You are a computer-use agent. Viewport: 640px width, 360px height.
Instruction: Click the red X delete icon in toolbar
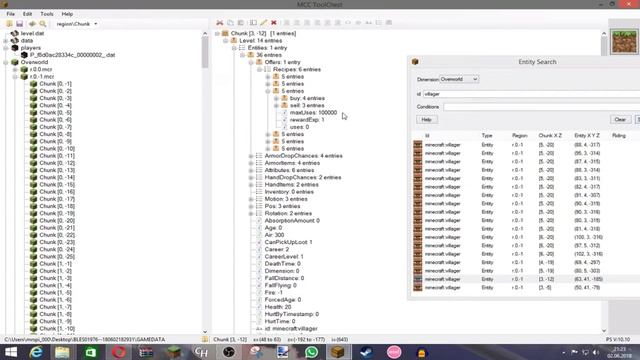click(x=274, y=22)
